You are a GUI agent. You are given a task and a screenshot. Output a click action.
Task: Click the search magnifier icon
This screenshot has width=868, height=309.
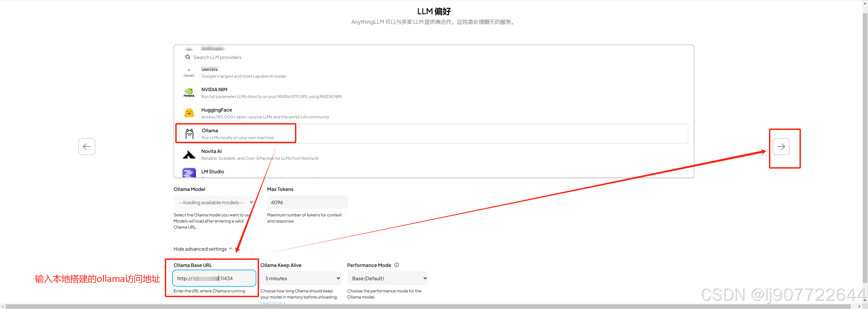pos(188,57)
